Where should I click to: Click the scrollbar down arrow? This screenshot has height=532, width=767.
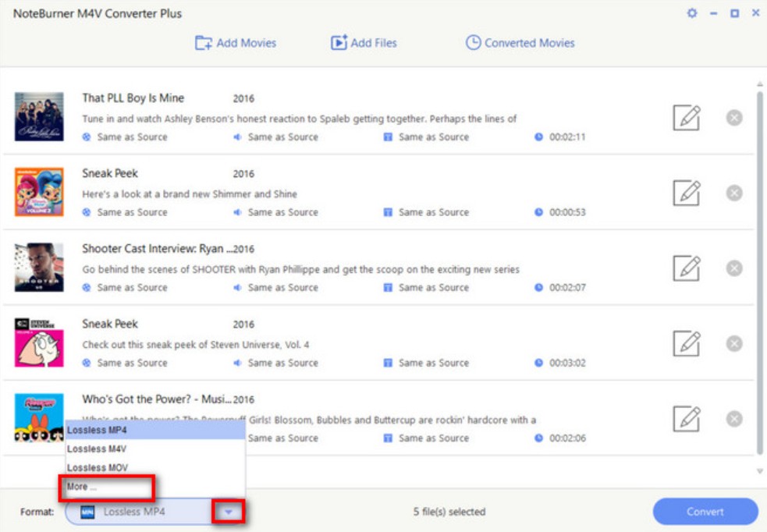[x=760, y=471]
